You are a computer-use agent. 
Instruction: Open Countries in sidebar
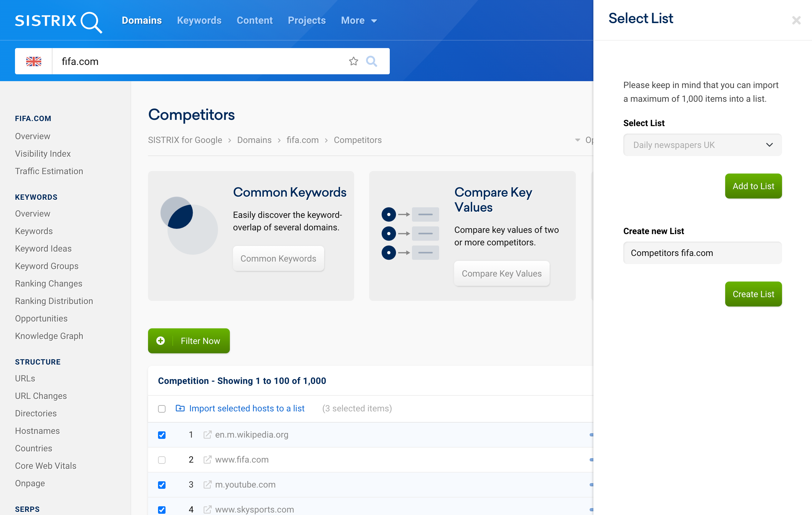click(x=33, y=449)
